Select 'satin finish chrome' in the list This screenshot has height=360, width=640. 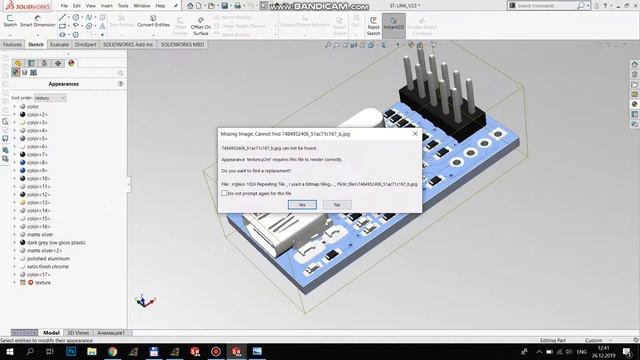click(48, 267)
